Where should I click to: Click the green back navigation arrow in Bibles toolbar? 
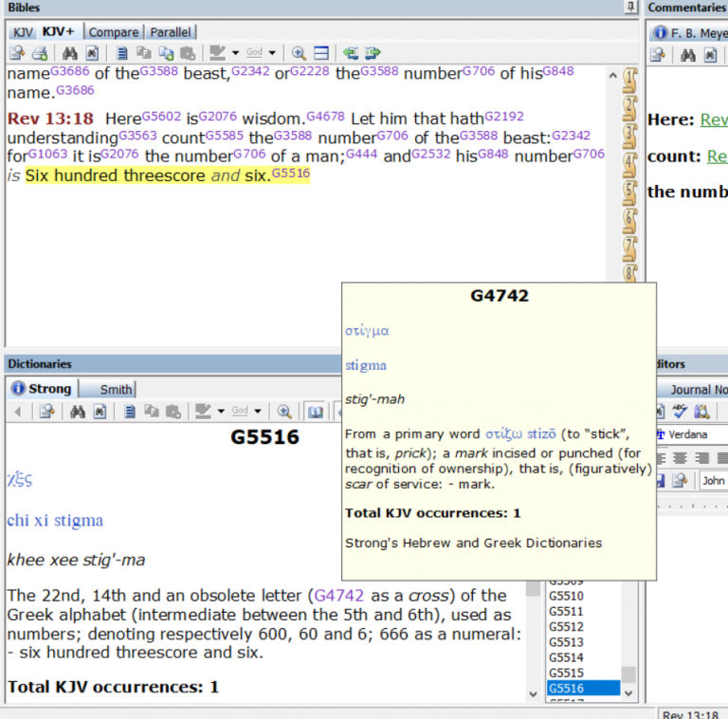[x=351, y=53]
